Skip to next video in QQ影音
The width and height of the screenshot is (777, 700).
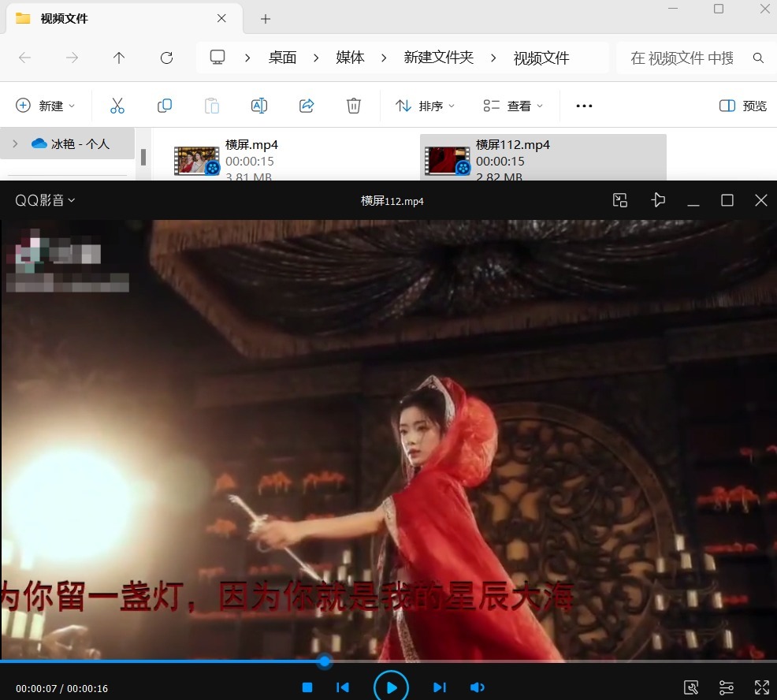(x=440, y=687)
